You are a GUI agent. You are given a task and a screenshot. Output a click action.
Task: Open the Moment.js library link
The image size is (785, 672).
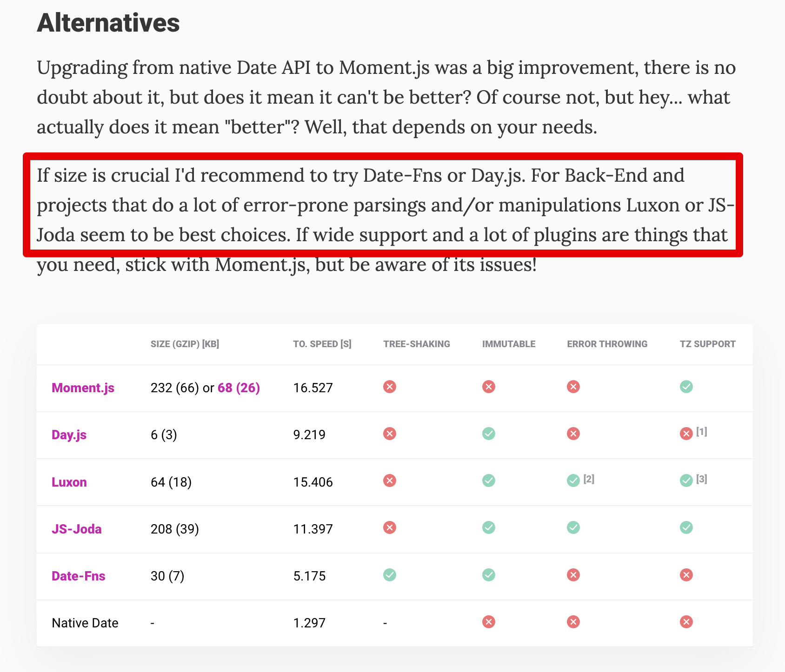[x=83, y=388]
